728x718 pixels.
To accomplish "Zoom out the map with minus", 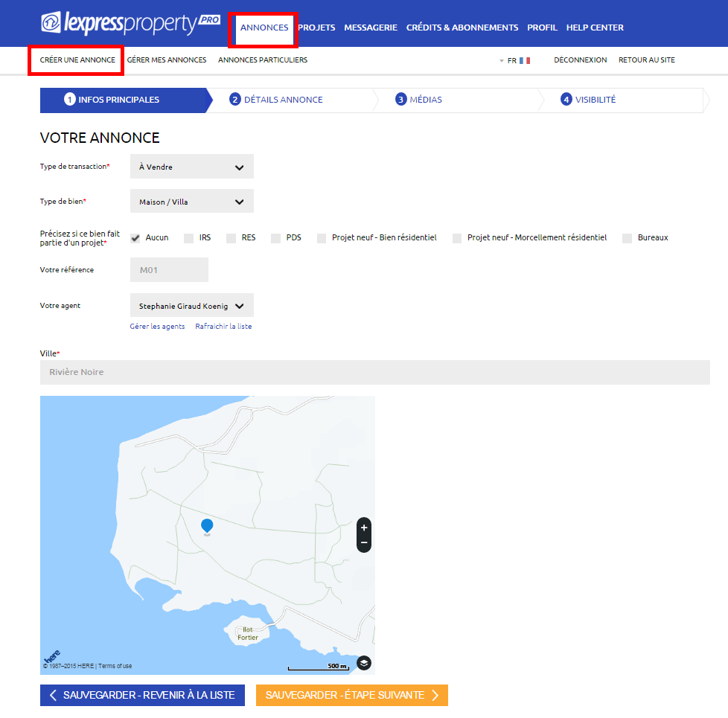I will pyautogui.click(x=364, y=542).
